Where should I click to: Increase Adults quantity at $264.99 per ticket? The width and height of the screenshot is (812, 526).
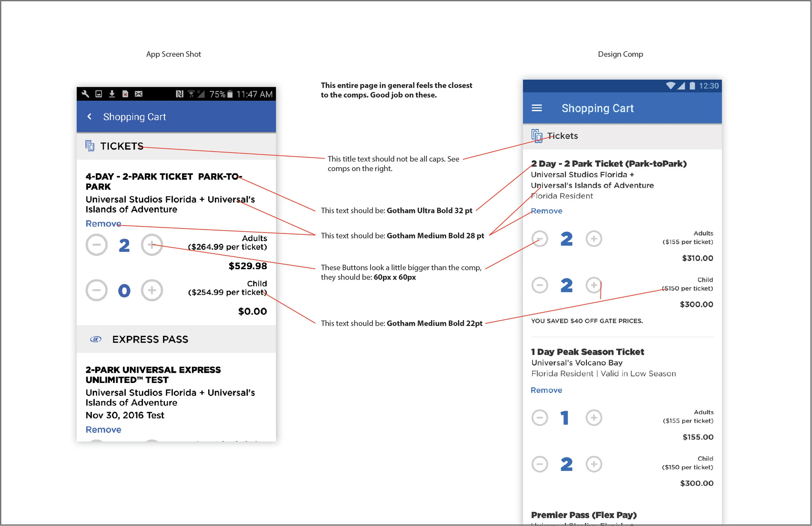pyautogui.click(x=152, y=245)
